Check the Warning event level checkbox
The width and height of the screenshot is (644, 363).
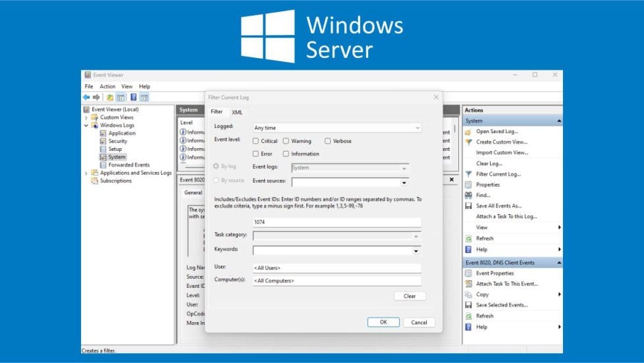pyautogui.click(x=286, y=141)
